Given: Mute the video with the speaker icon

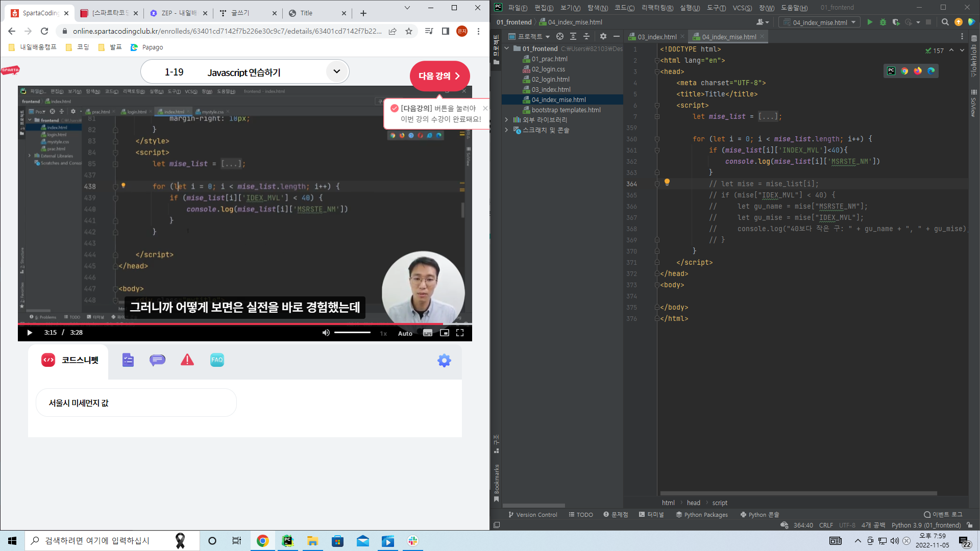Looking at the screenshot, I should tap(326, 333).
